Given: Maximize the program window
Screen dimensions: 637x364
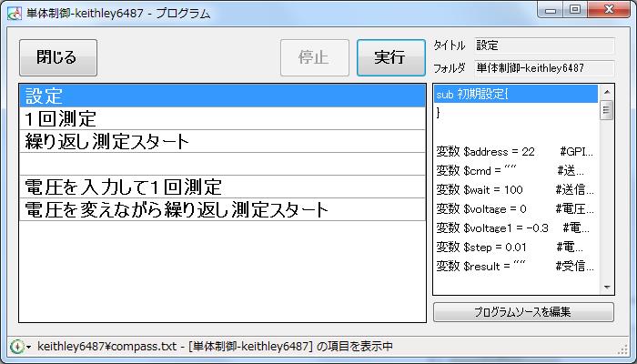Looking at the screenshot, I should [x=575, y=11].
